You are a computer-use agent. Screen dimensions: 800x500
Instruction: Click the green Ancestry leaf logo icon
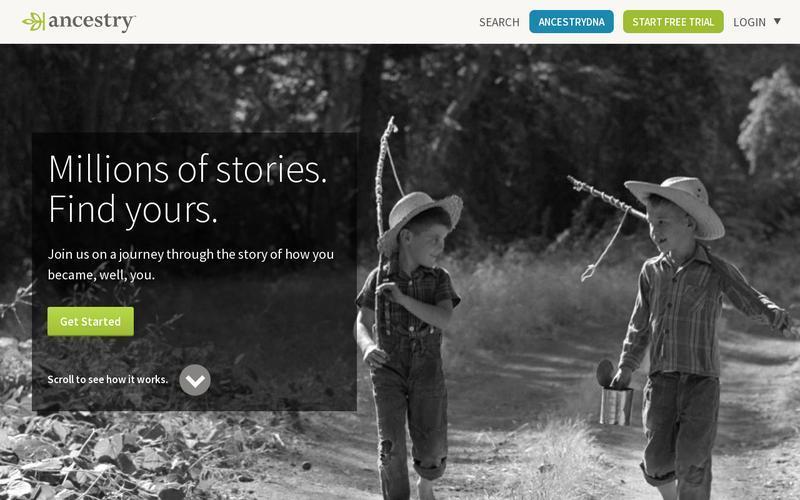click(34, 21)
